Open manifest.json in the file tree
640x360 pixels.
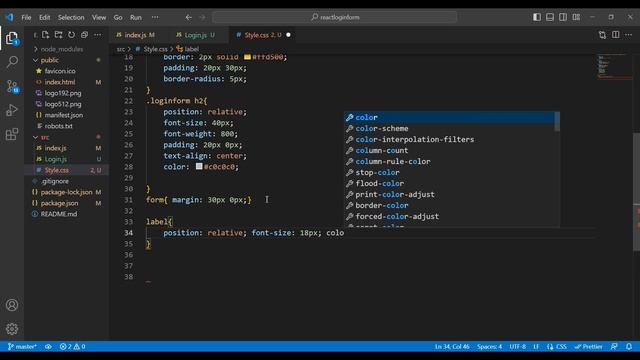[x=64, y=115]
